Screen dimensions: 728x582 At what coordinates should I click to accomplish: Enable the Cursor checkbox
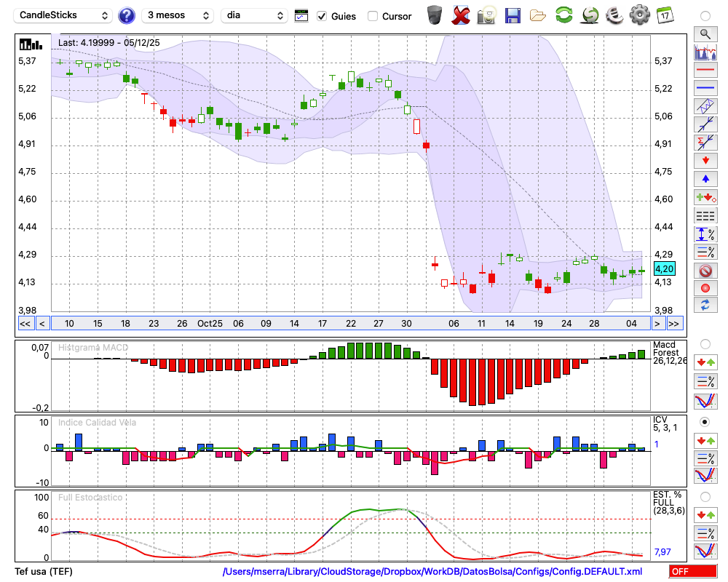pos(373,16)
